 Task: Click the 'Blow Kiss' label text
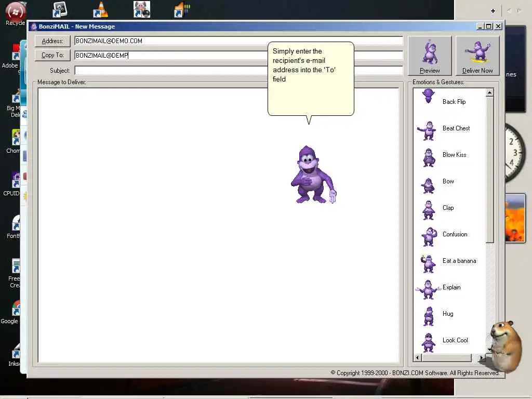tap(454, 155)
